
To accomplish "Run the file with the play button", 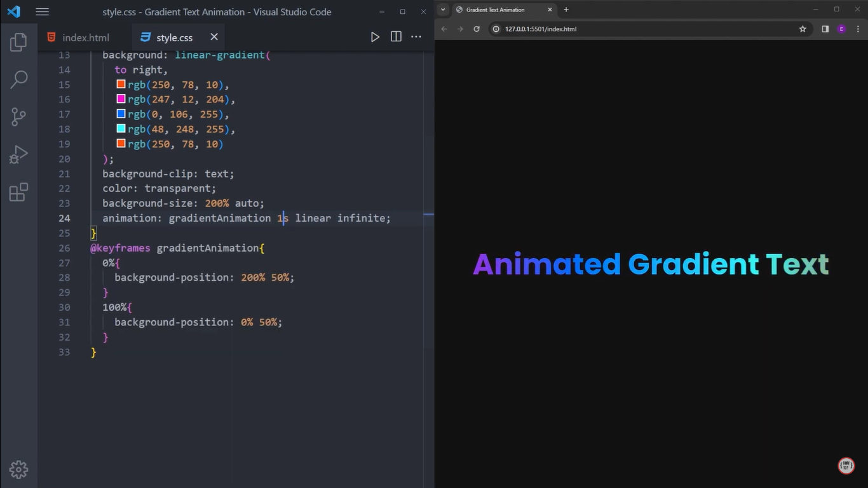I will coord(375,37).
